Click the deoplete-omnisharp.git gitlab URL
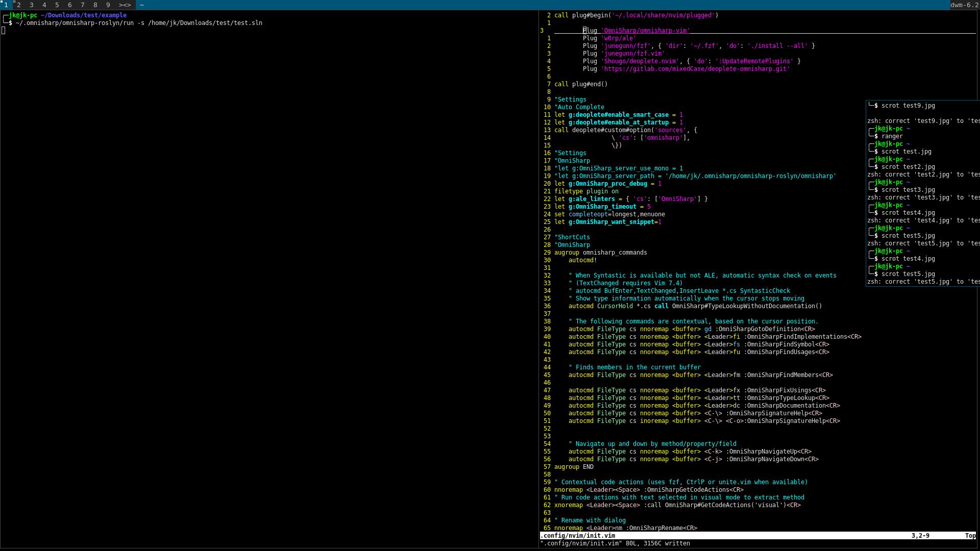This screenshot has width=980, height=551. 695,69
